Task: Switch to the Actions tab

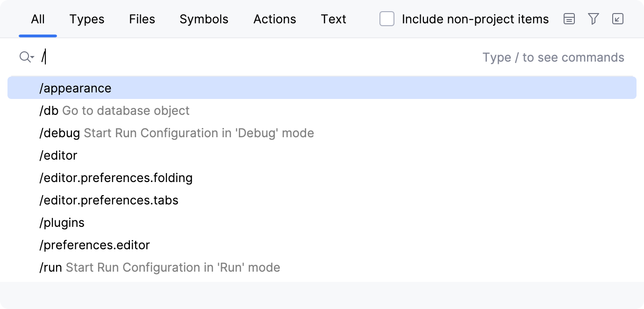Action: 274,19
